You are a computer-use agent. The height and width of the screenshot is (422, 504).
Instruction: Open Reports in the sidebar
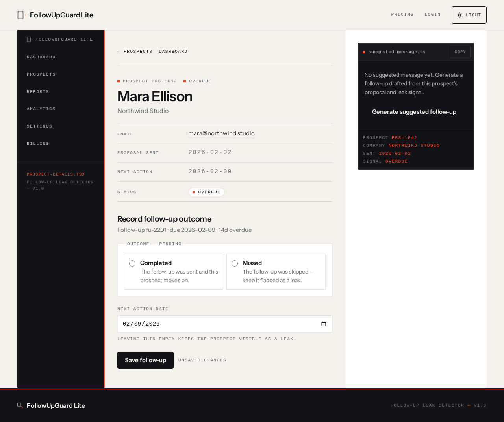pos(38,92)
